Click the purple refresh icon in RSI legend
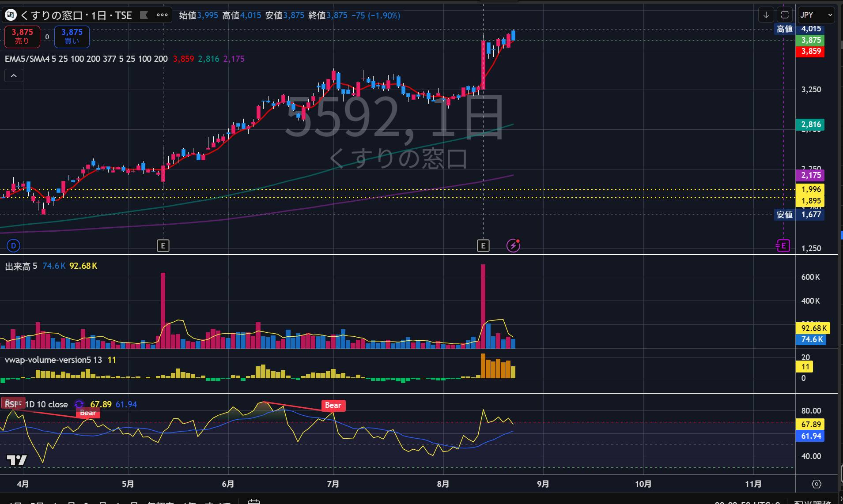 79,404
